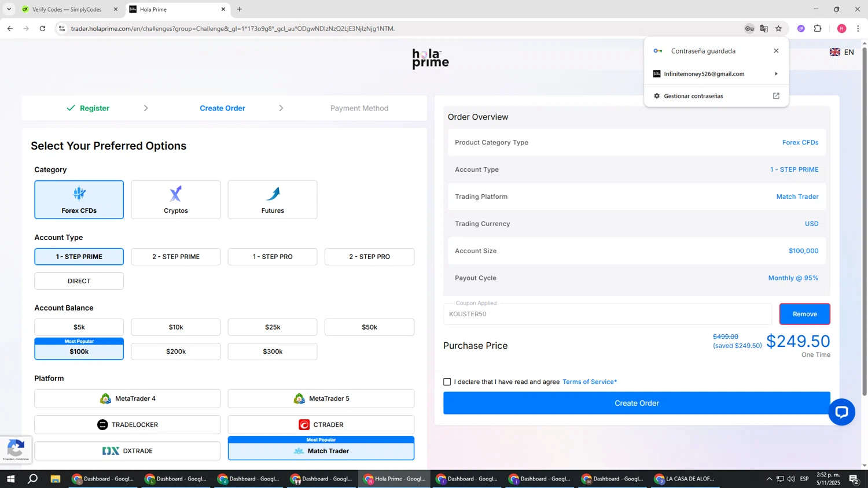Open Windows taskbar search
The image size is (868, 488).
33,479
